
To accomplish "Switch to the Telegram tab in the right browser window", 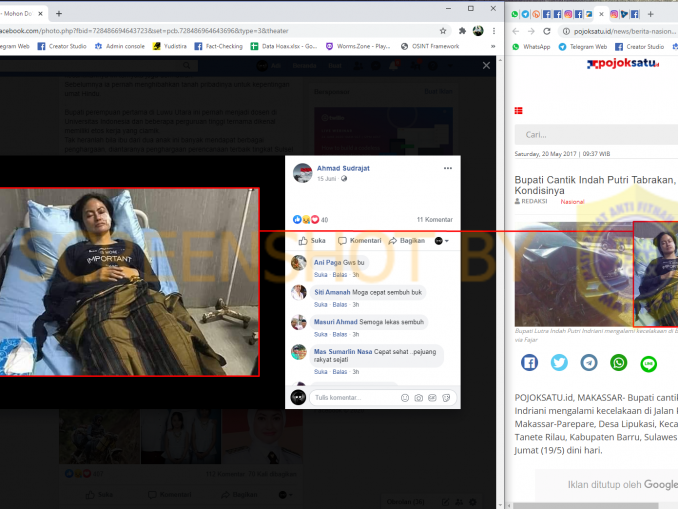I will pyautogui.click(x=525, y=14).
